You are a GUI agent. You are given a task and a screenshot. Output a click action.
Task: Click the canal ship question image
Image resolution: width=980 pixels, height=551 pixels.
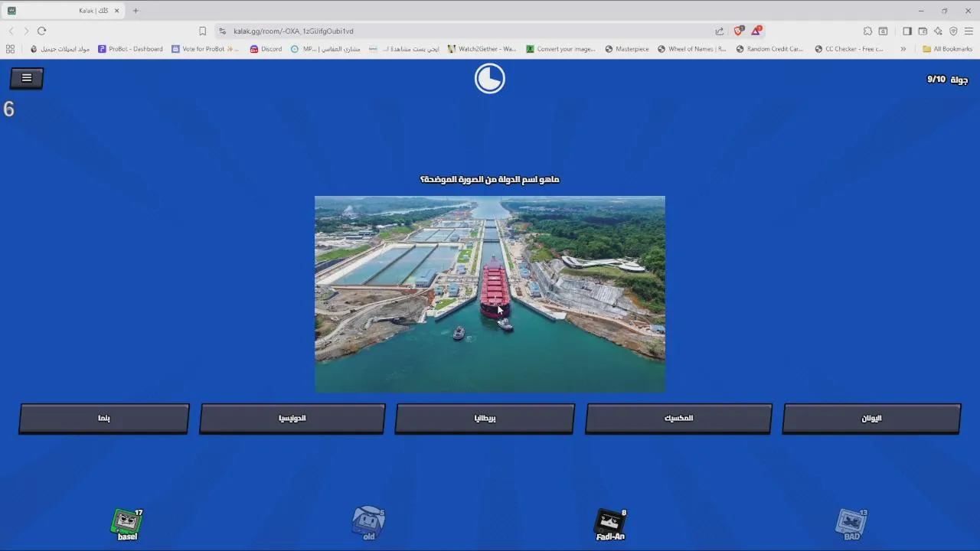click(490, 294)
